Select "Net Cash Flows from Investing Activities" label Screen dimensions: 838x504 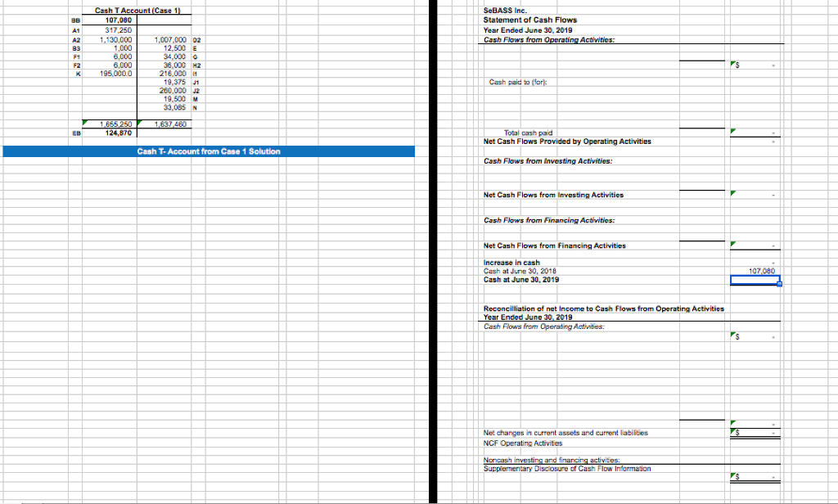pyautogui.click(x=553, y=195)
